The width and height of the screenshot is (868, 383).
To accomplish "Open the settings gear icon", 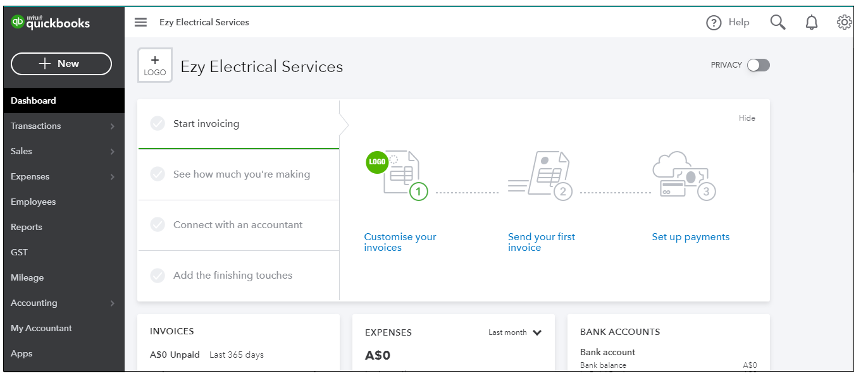I will (844, 23).
